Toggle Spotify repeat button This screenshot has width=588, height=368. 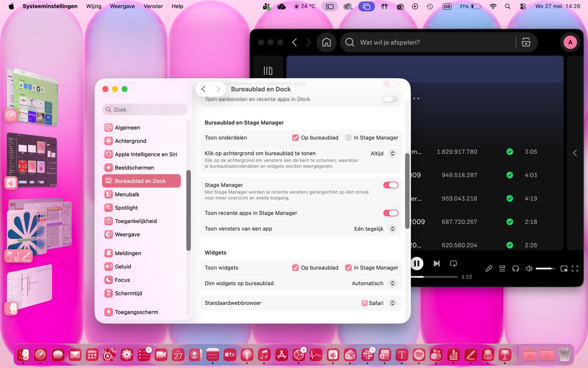click(454, 264)
